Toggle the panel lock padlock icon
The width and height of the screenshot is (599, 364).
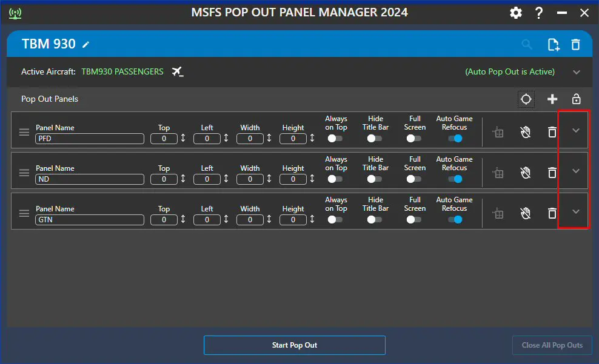pyautogui.click(x=576, y=99)
